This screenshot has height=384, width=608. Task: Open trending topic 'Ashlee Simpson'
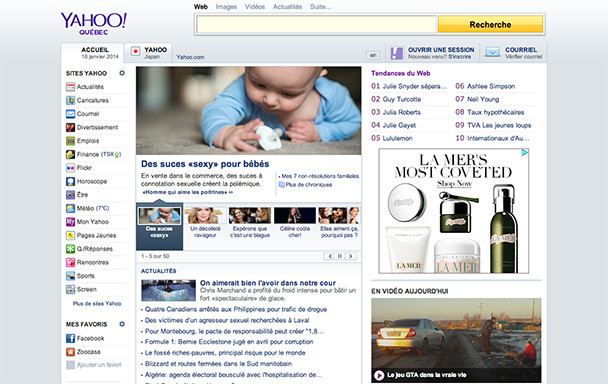click(x=491, y=86)
